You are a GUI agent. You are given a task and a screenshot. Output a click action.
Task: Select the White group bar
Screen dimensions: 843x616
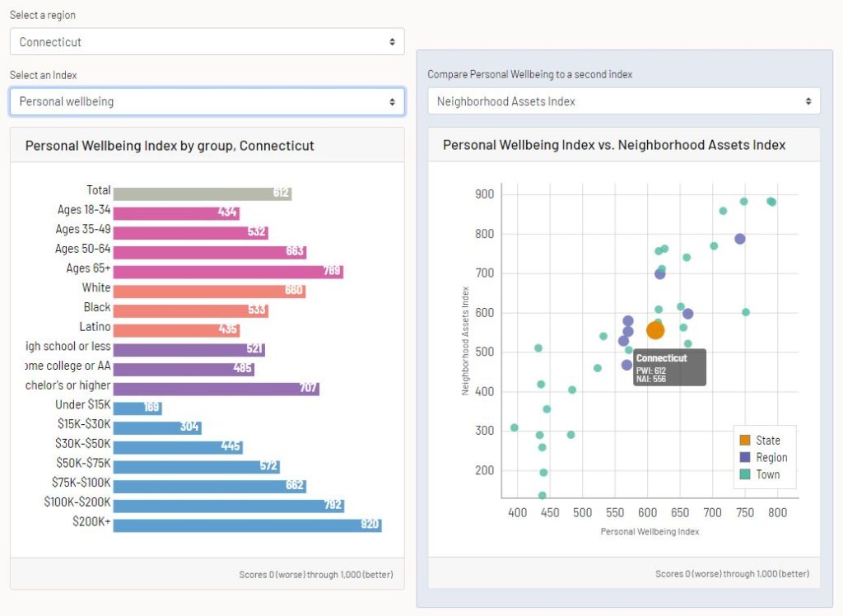point(209,291)
